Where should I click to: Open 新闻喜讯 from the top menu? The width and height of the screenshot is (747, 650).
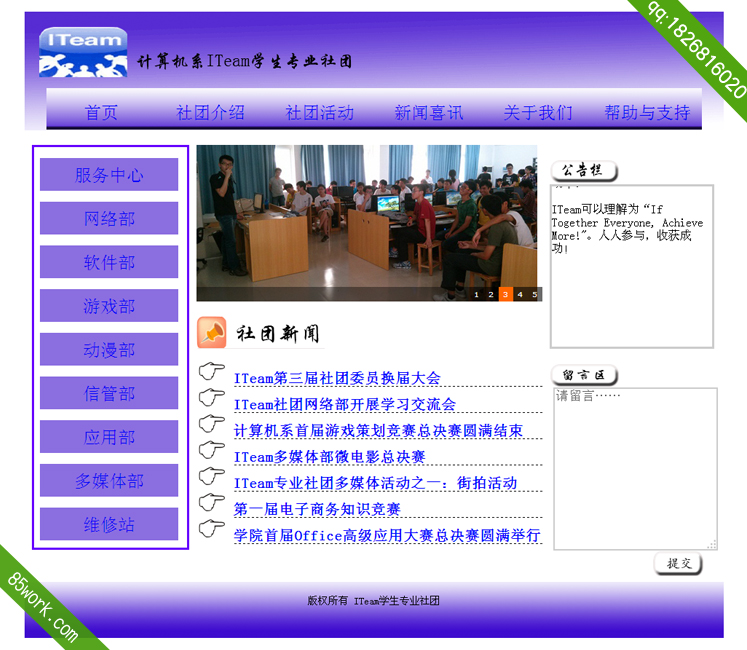click(x=428, y=112)
